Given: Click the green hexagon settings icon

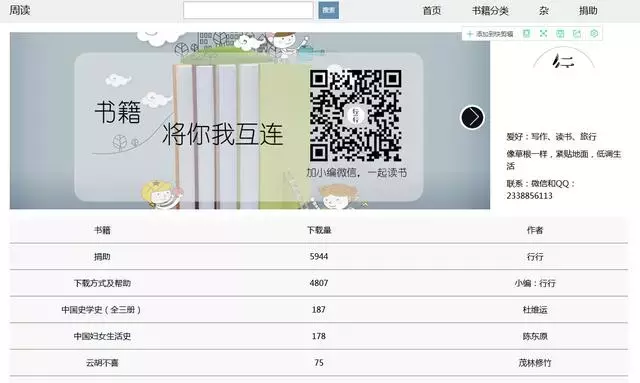Looking at the screenshot, I should (x=594, y=33).
